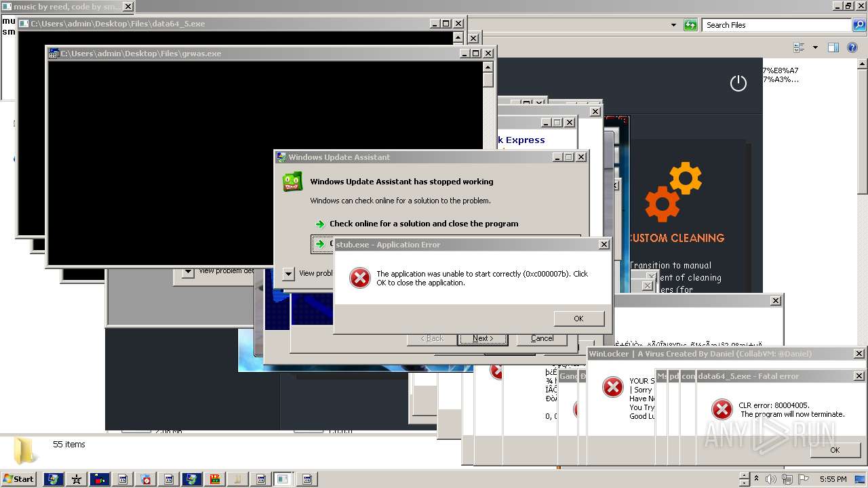The image size is (868, 488).
Task: Click the 55 items status text
Action: click(69, 445)
